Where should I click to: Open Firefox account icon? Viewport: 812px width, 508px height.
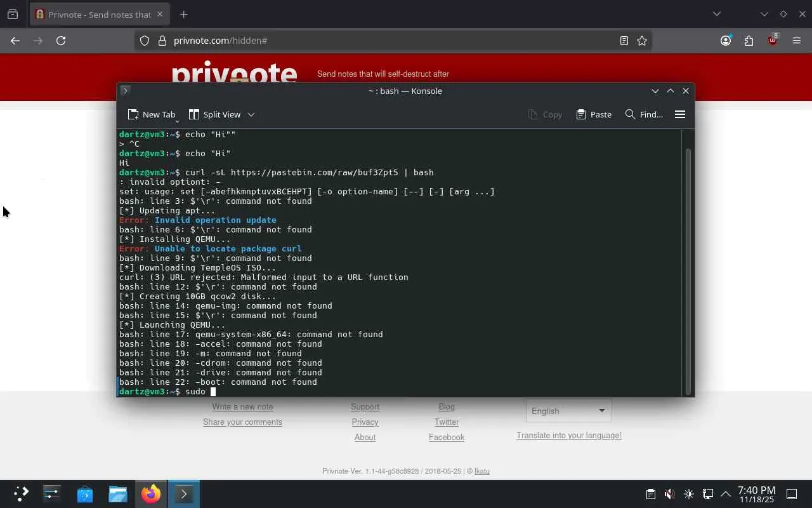click(726, 41)
